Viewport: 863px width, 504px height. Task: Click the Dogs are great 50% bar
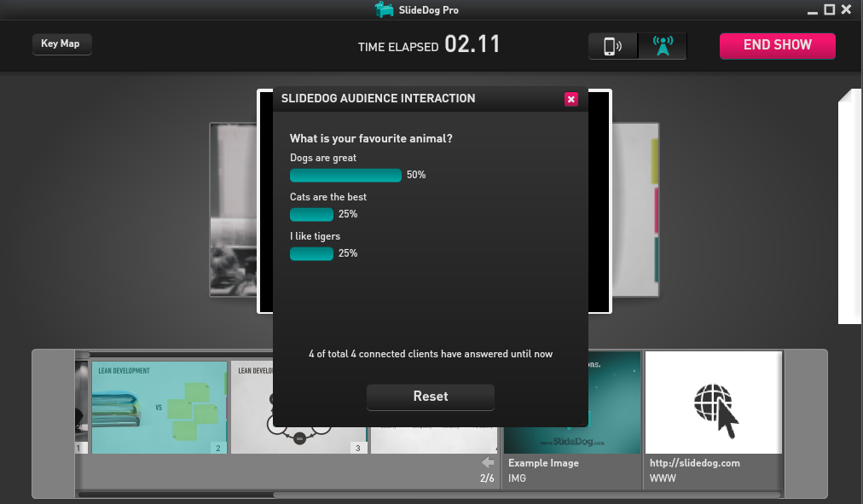tap(345, 175)
